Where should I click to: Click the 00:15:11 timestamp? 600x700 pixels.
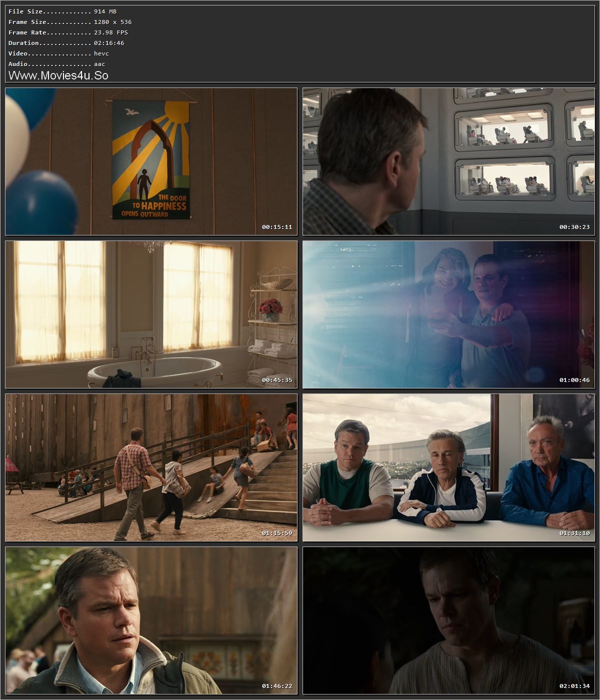click(277, 227)
